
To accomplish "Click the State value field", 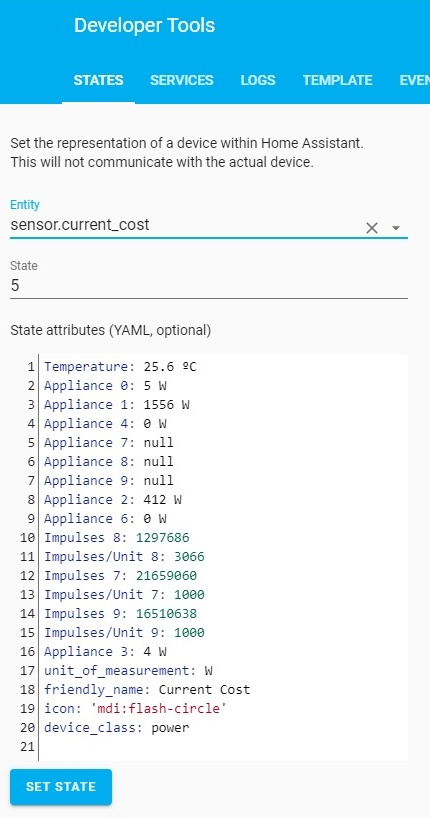I will (x=209, y=286).
